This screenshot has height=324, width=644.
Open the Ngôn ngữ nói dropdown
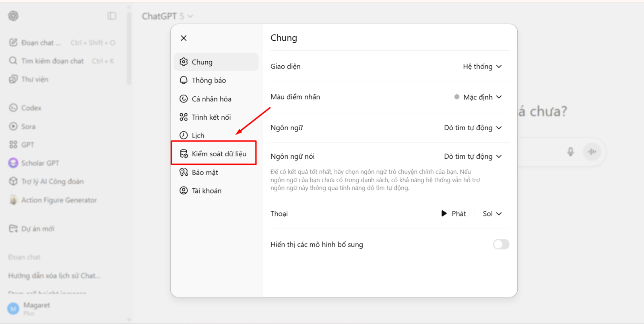473,156
